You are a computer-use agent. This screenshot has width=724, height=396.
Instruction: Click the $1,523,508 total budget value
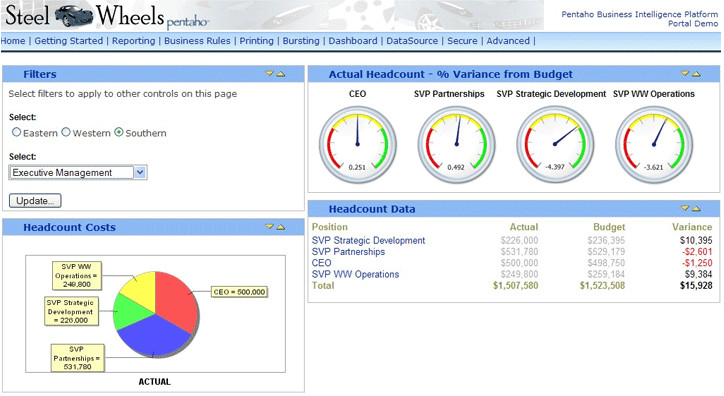(x=602, y=285)
